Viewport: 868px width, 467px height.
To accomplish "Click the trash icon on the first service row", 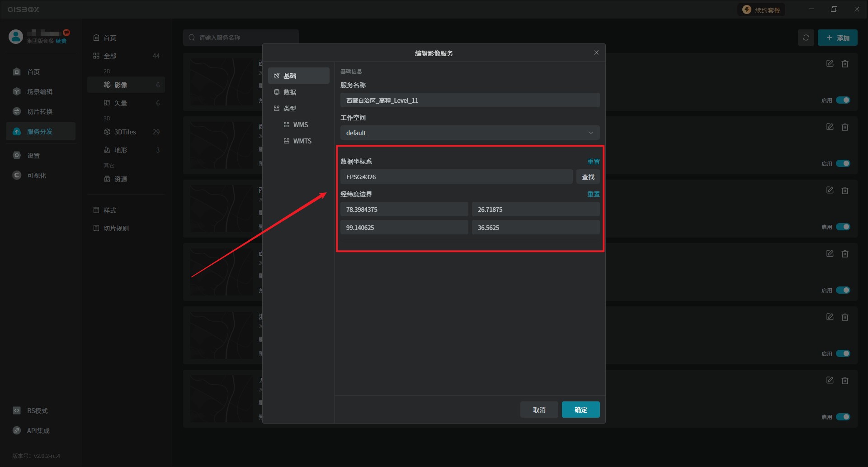I will (844, 64).
